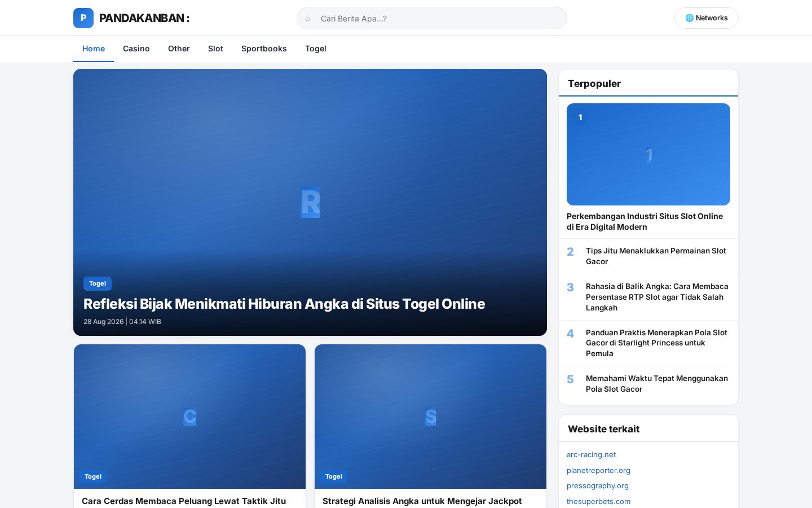Click the globe icon in Networks button

coord(689,18)
